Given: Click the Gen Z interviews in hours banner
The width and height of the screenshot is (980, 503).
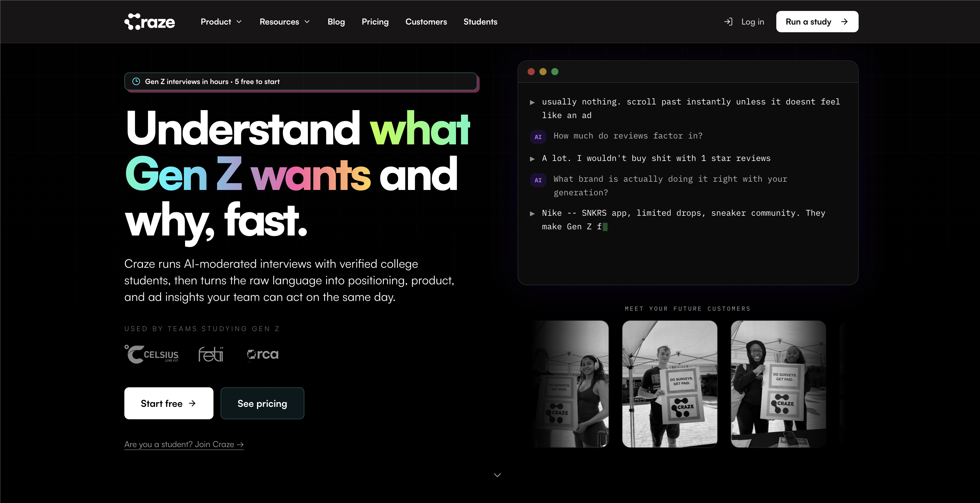Looking at the screenshot, I should click(301, 82).
